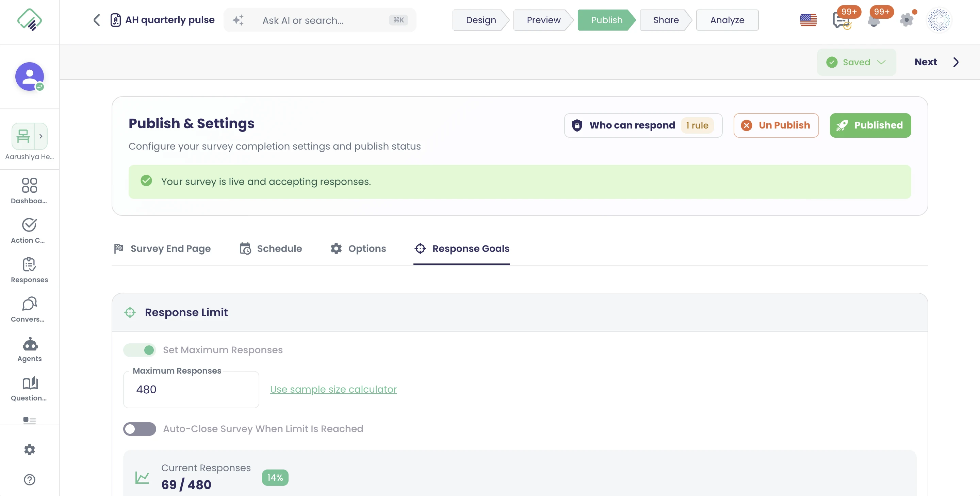Expand the workspace switcher chevron

pos(41,136)
